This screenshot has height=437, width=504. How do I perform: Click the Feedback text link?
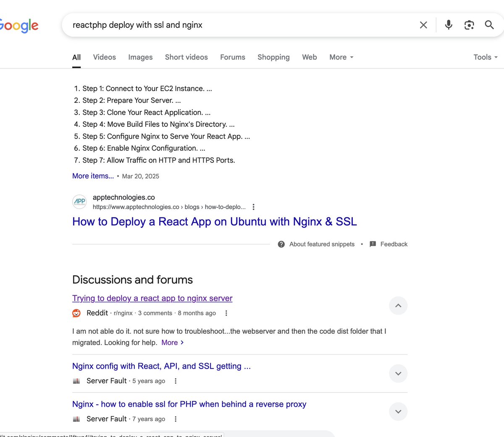[394, 244]
